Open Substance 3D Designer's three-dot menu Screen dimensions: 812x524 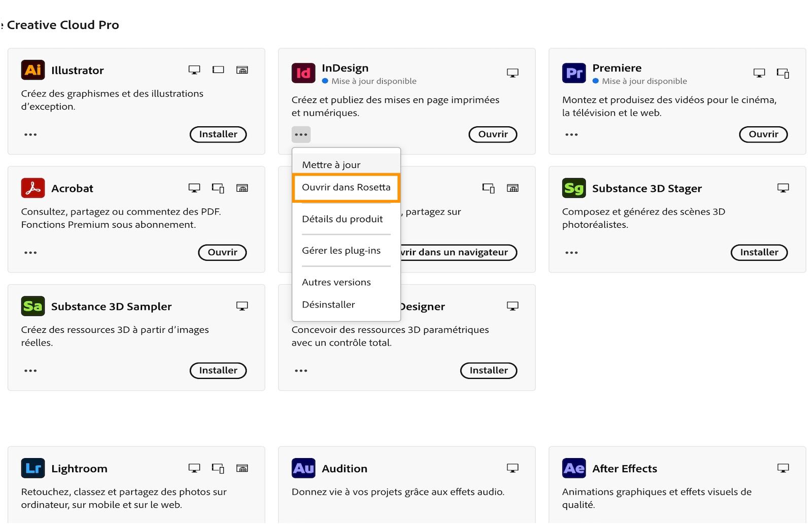tap(301, 371)
